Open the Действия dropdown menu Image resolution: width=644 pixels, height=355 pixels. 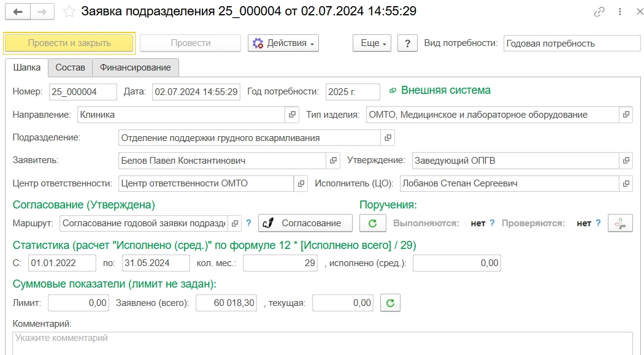pyautogui.click(x=283, y=43)
